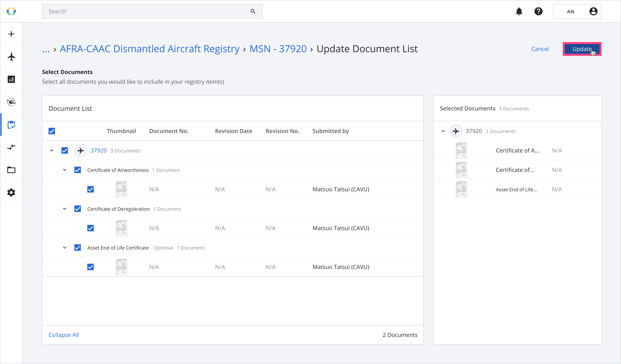Open the bar chart reports sidebar icon

pos(11,79)
